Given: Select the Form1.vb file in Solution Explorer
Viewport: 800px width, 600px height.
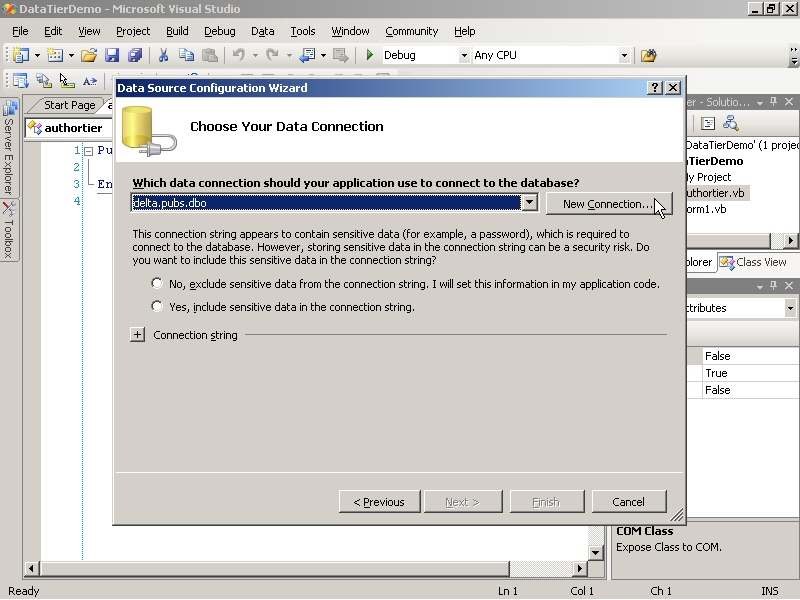Looking at the screenshot, I should click(706, 209).
